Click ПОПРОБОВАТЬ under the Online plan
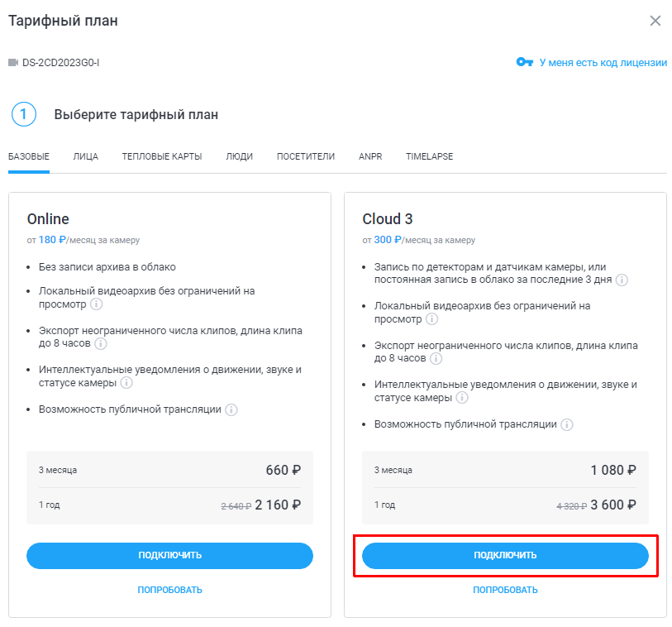 coord(169,590)
